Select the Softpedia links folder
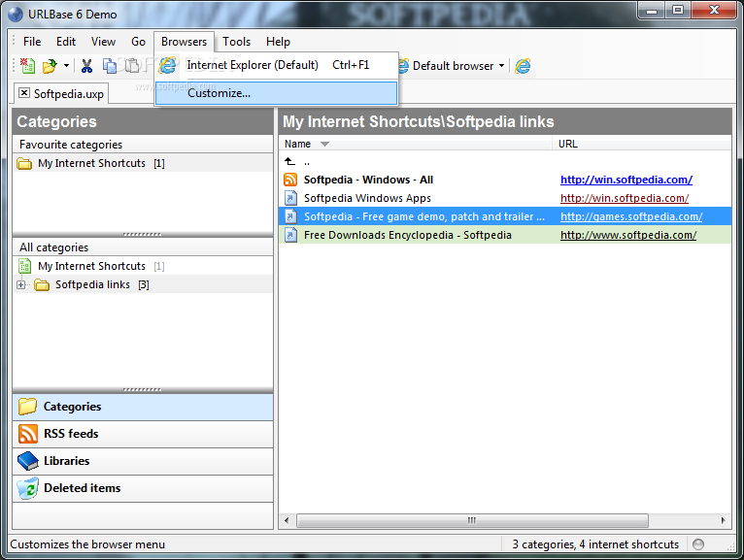The width and height of the screenshot is (744, 560). [93, 284]
